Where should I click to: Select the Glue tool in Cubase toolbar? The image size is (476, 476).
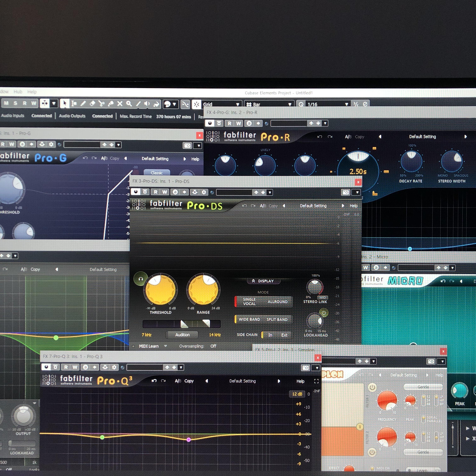[x=111, y=104]
